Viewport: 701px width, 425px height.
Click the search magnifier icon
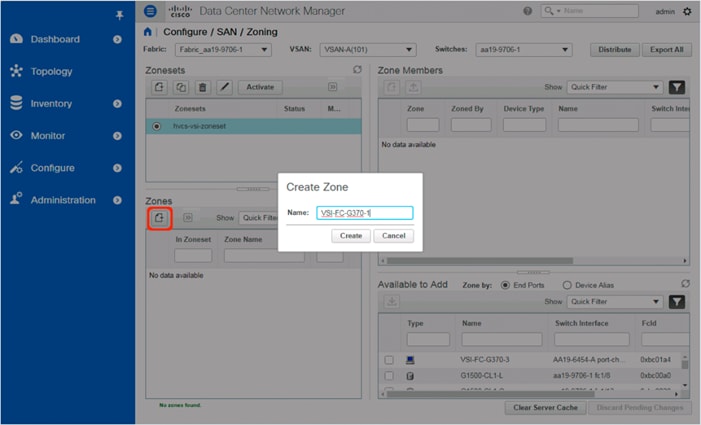pyautogui.click(x=549, y=11)
